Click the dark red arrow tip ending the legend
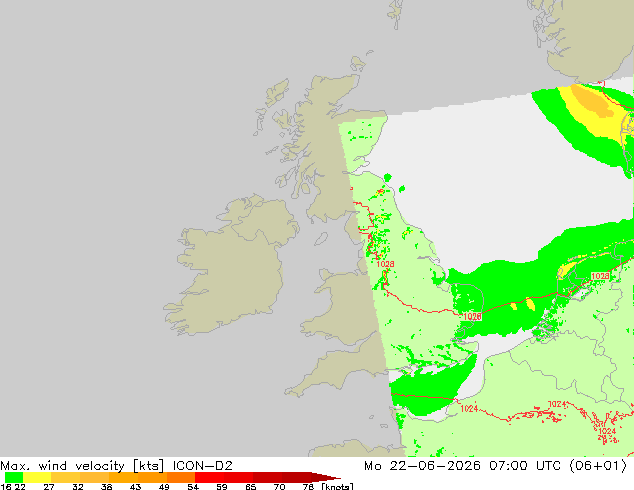This screenshot has height=490, width=634. (x=326, y=478)
